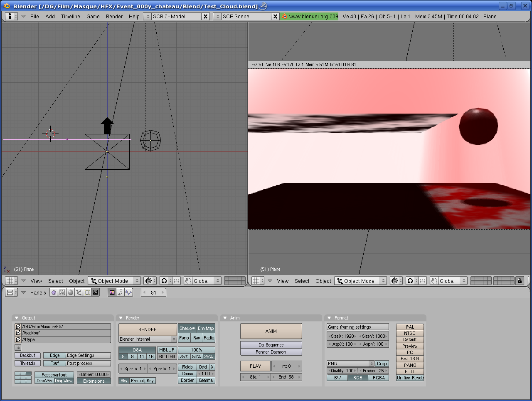The height and width of the screenshot is (401, 532).
Task: Open Global orientation dropdown in left viewport
Action: click(207, 281)
